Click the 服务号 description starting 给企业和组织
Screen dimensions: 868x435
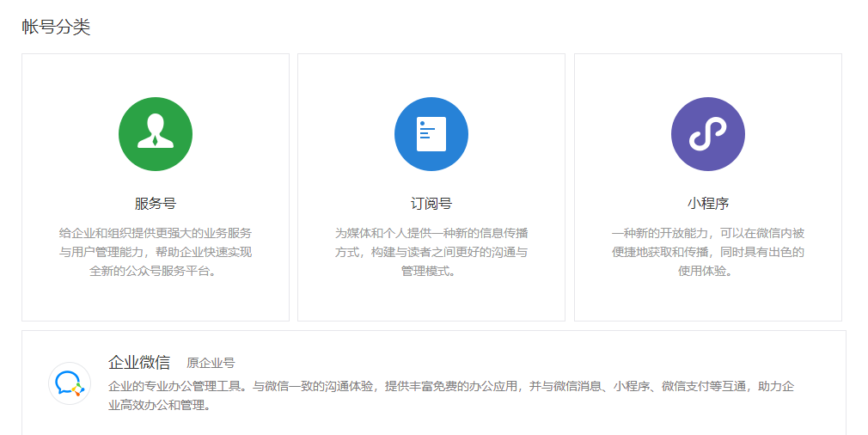[156, 253]
